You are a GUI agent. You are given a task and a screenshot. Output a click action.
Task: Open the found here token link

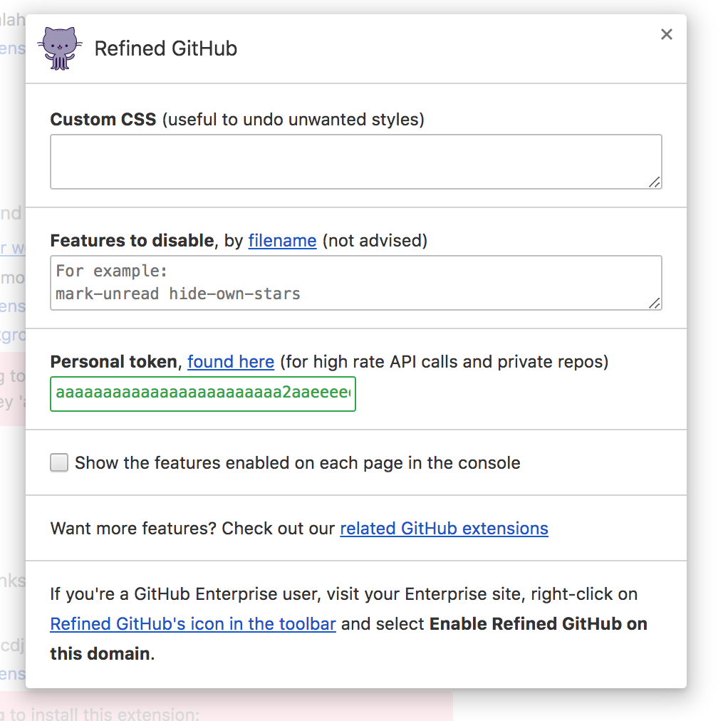click(x=231, y=362)
